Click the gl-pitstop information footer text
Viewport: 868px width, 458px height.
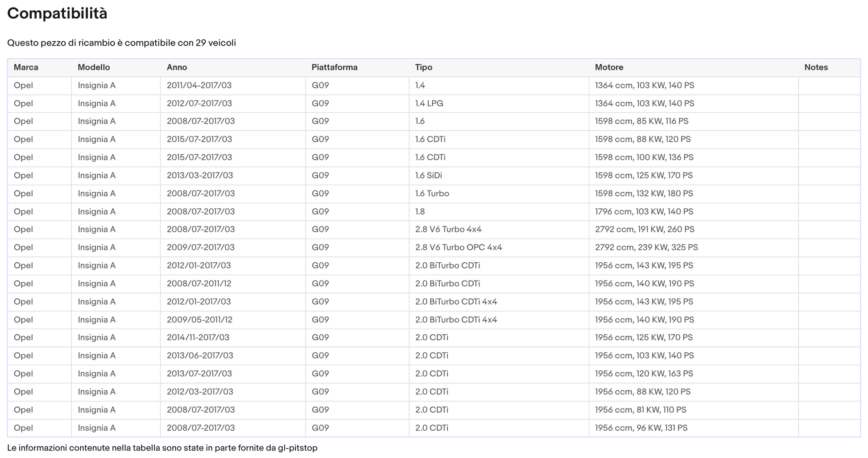coord(162,448)
